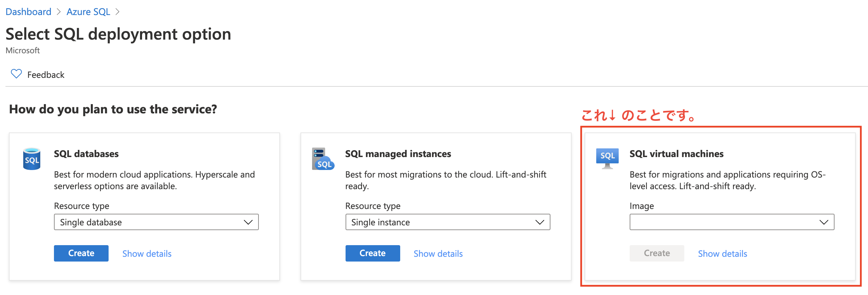This screenshot has width=868, height=295.
Task: Show details for SQL virtual machines
Action: click(x=723, y=254)
